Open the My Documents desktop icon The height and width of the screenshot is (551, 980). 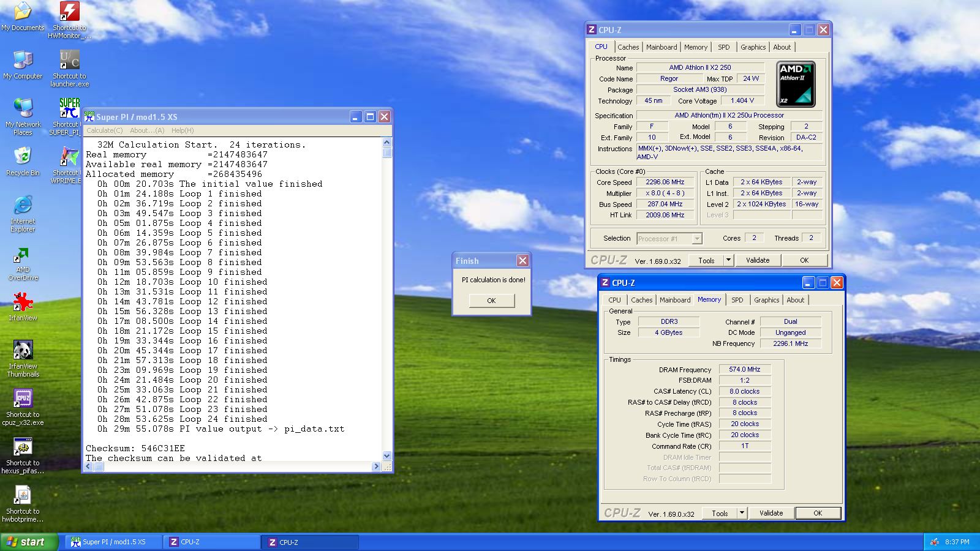23,12
